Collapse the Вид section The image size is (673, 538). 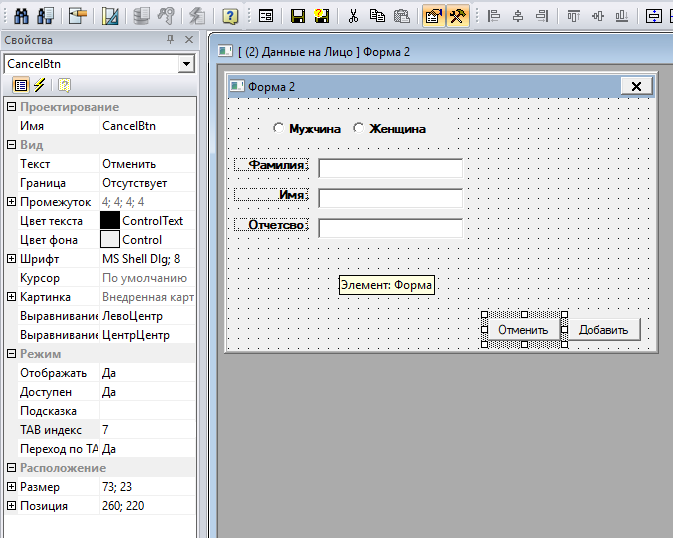click(x=12, y=145)
